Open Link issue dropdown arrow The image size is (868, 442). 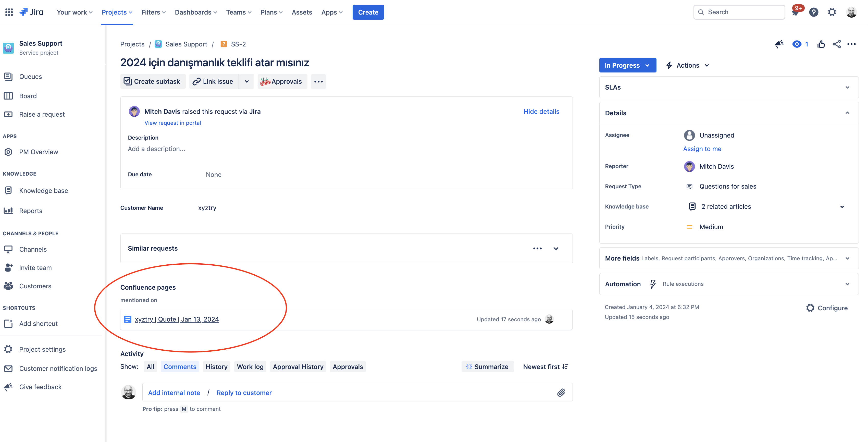[x=247, y=81]
